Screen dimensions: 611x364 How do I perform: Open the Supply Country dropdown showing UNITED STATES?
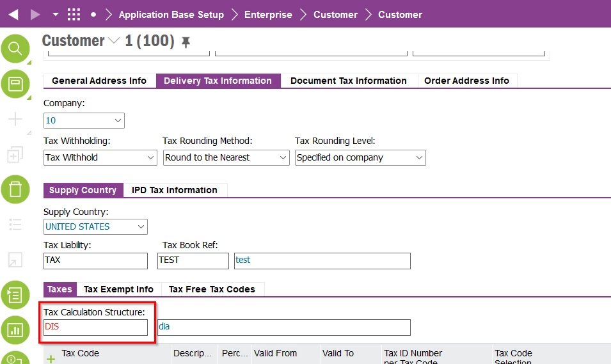click(x=95, y=227)
